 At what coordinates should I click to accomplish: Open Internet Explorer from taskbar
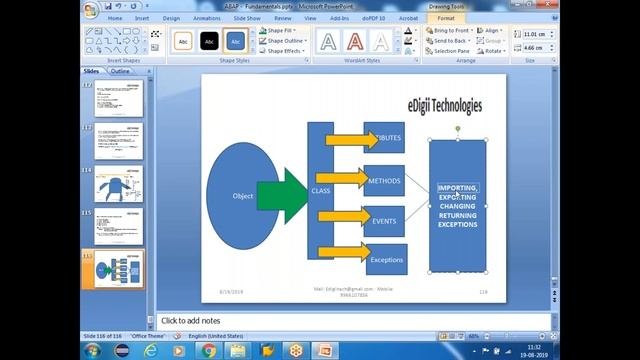[150, 351]
